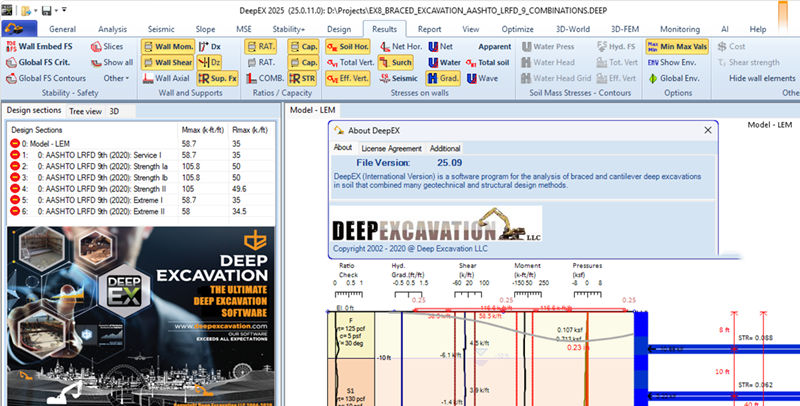Open the quick access toolbar customize arrow
Screen dimensions: 800x406
(x=64, y=10)
